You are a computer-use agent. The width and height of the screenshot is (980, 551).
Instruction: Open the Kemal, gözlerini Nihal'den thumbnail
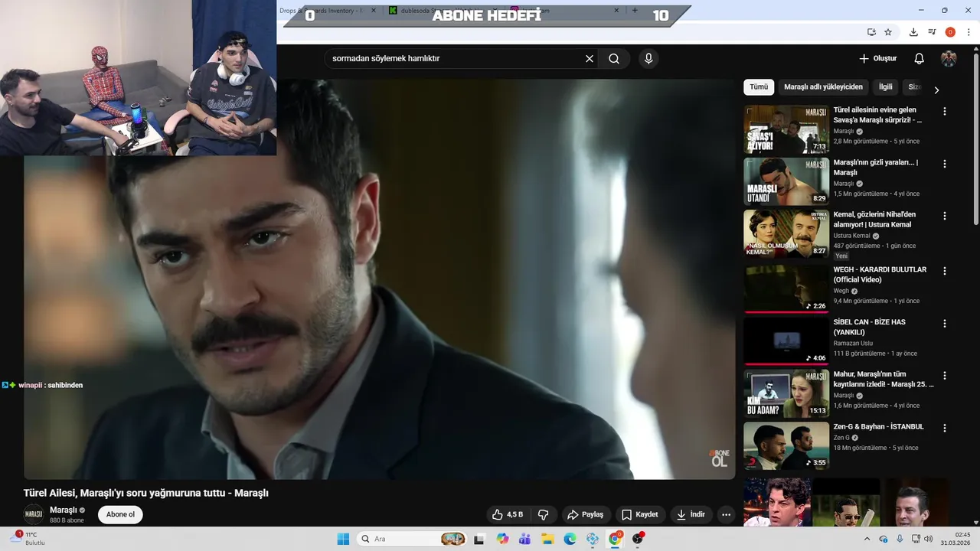(x=786, y=233)
